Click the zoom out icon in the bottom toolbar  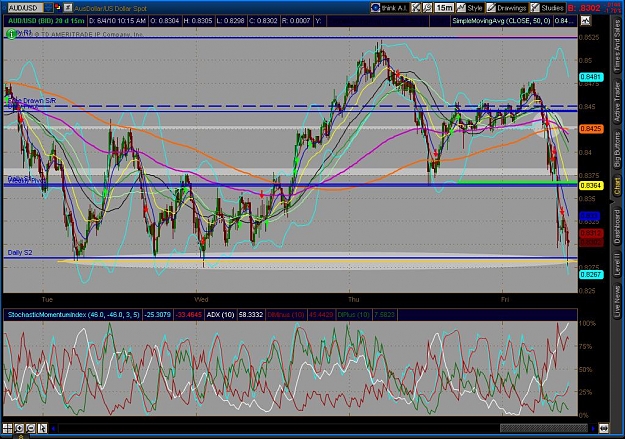[x=30, y=428]
